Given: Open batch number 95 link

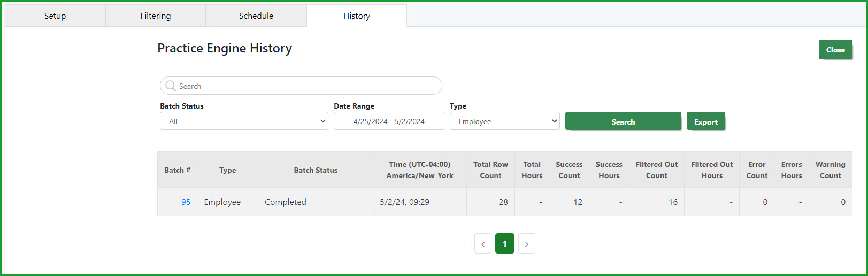Looking at the screenshot, I should [x=186, y=202].
